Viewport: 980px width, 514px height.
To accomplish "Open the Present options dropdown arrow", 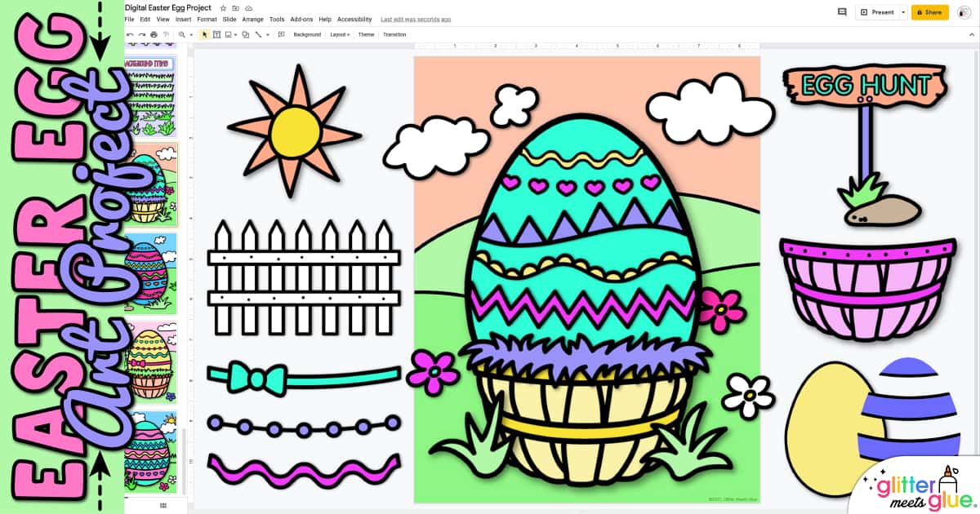I will click(x=903, y=12).
